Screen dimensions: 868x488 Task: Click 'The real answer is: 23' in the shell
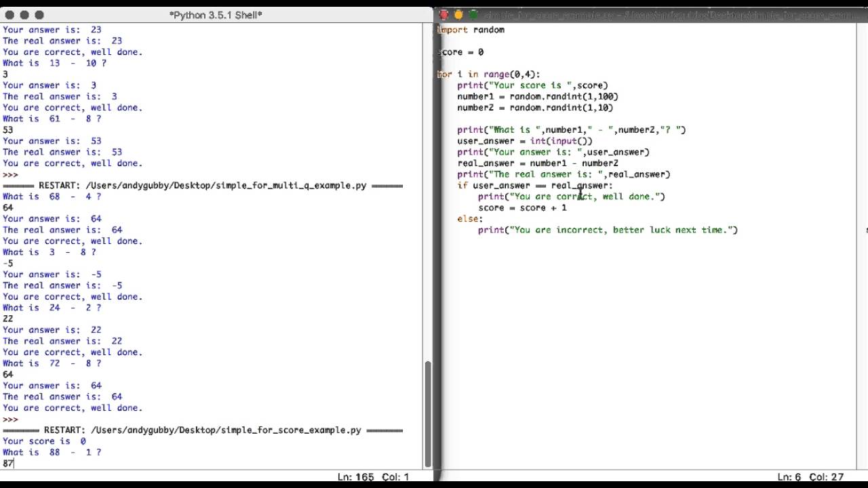62,41
